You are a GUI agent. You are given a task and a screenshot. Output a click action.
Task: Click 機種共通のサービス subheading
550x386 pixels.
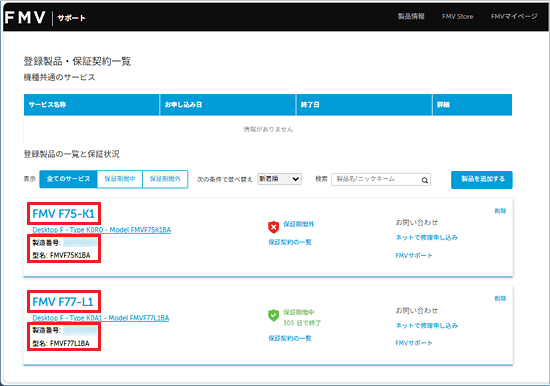pyautogui.click(x=59, y=77)
